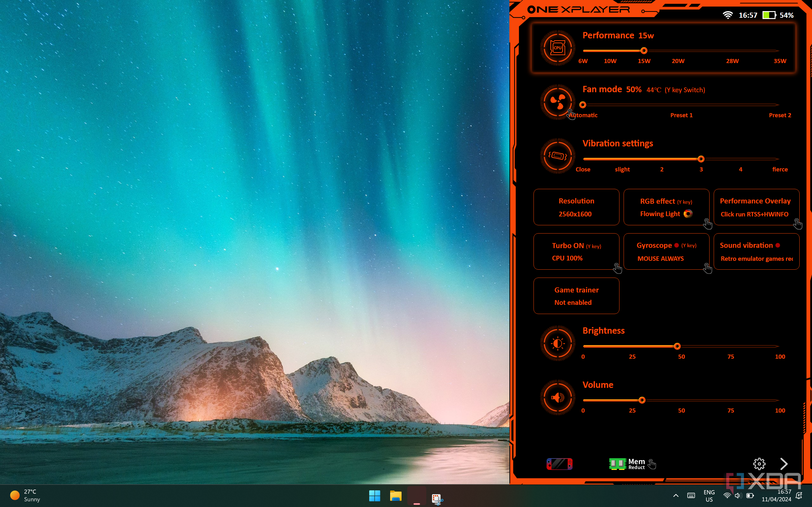The image size is (812, 507).
Task: Click the fan mode icon
Action: (x=557, y=102)
